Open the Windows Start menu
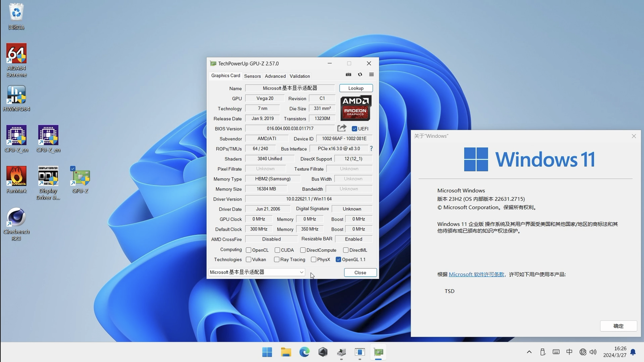 267,352
